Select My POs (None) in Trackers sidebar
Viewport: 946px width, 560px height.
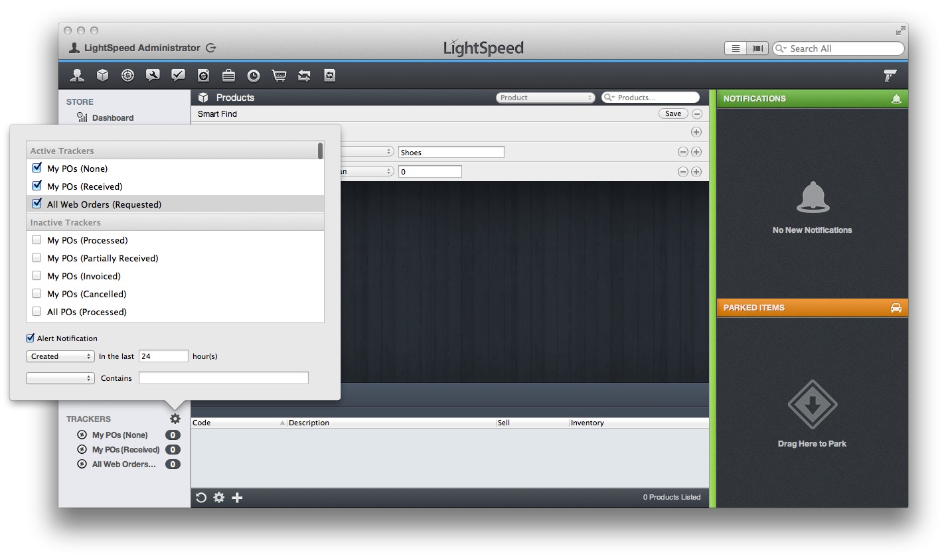tap(119, 435)
